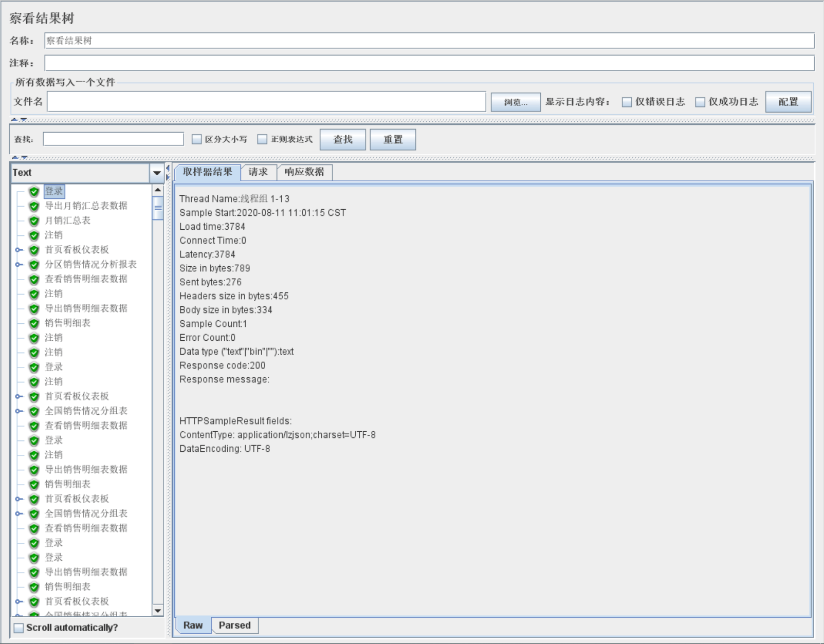824x644 pixels.
Task: Click the up-triangle on the divider above 查找
Action: [x=14, y=120]
